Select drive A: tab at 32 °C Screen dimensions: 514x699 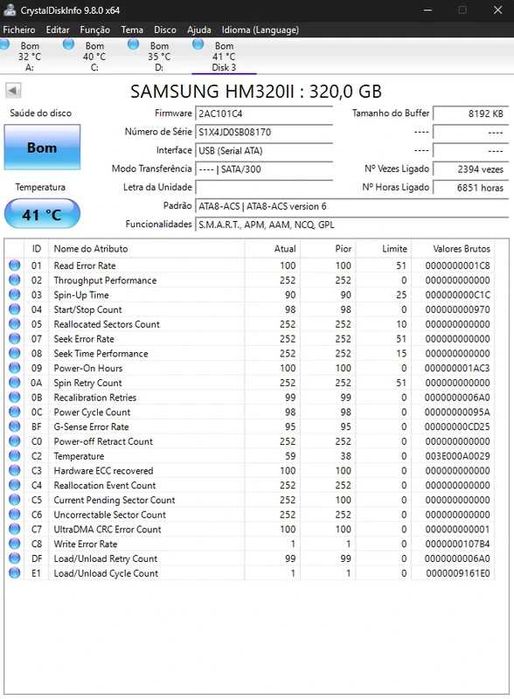[x=29, y=56]
